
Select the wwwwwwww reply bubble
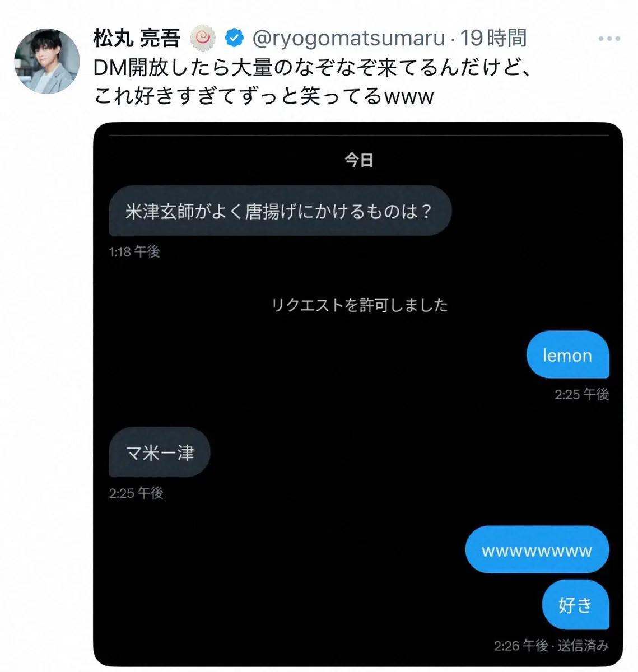click(537, 550)
